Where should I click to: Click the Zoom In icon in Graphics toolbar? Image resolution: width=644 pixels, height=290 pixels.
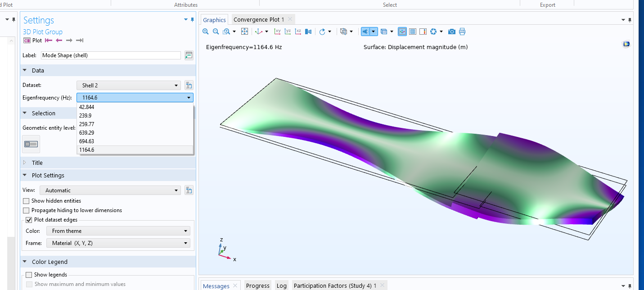tap(206, 32)
